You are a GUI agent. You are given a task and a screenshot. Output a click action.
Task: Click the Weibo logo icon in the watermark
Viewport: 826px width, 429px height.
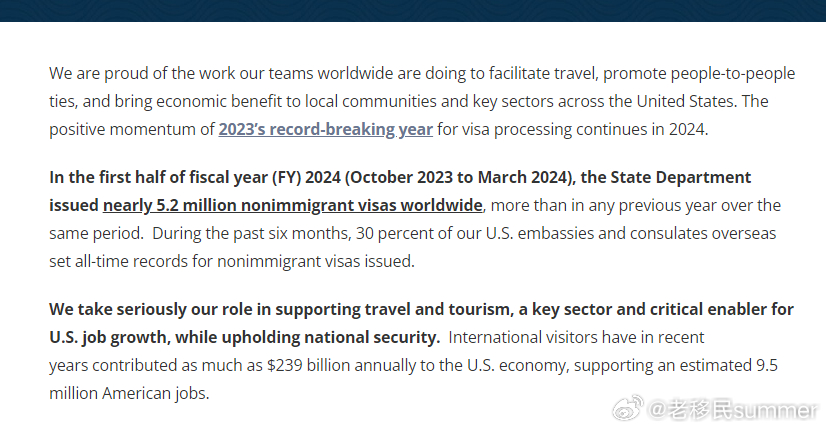[627, 408]
